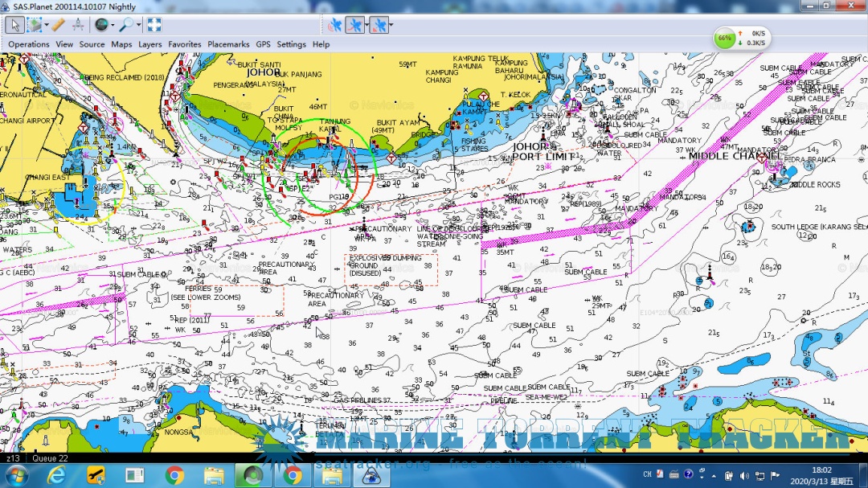Screen dimensions: 868x488
Task: Toggle full screen map view
Action: [x=154, y=25]
